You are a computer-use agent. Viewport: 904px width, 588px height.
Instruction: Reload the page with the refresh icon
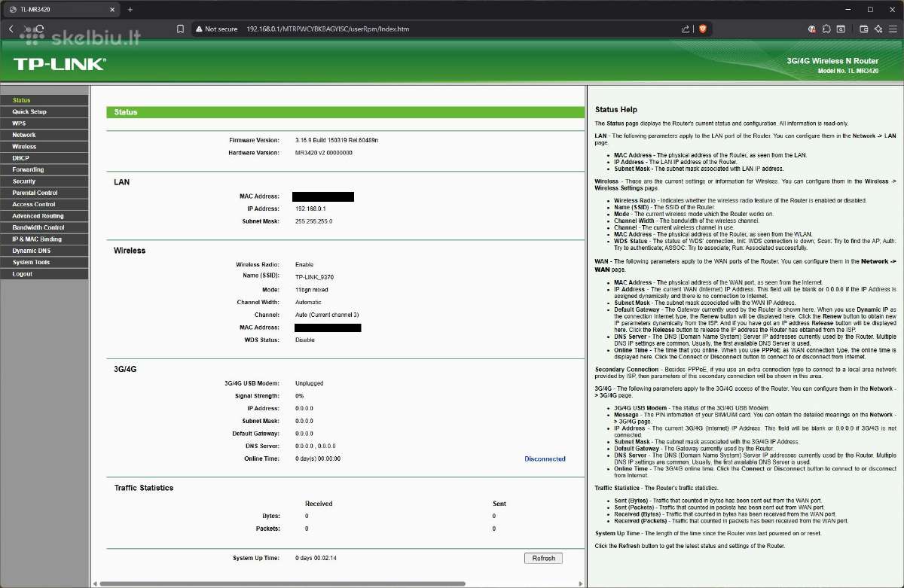tap(38, 29)
